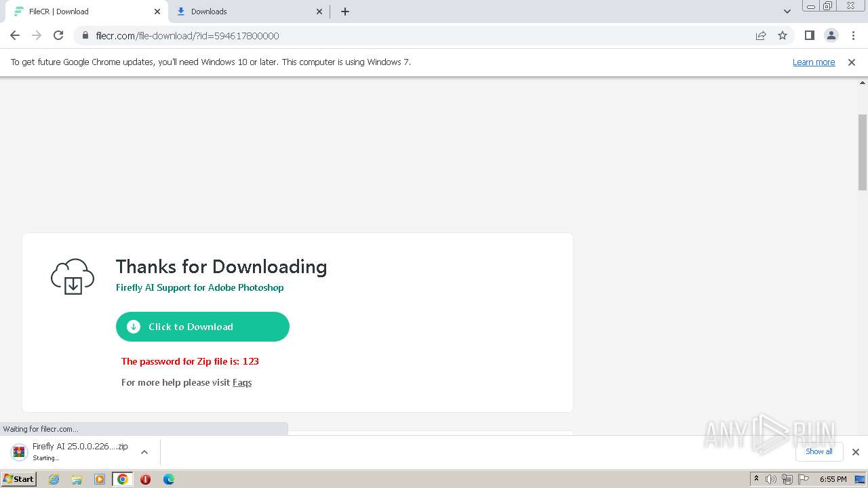Close the downloads shelf
This screenshot has height=488, width=868.
click(856, 452)
